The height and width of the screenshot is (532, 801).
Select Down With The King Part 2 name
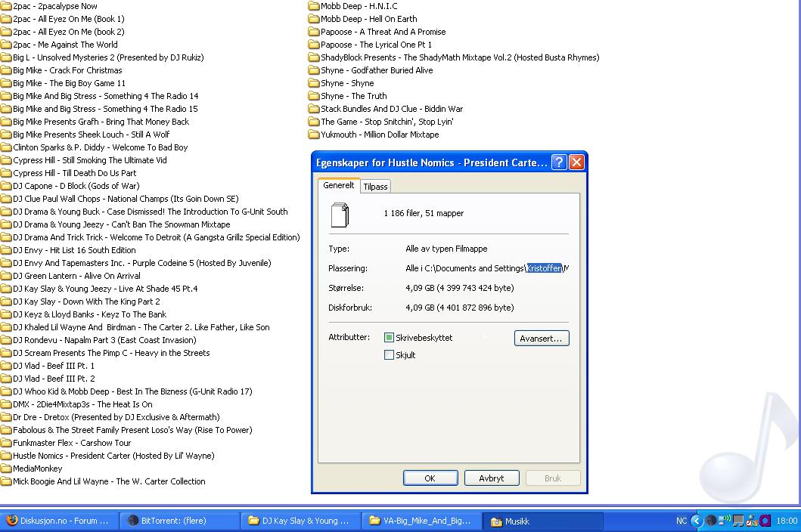coord(86,302)
